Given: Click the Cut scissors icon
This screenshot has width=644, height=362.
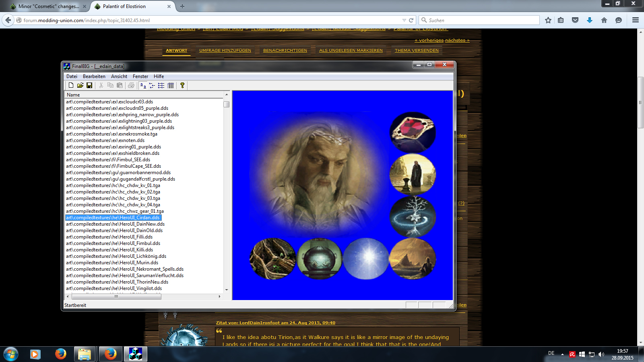Looking at the screenshot, I should [101, 85].
